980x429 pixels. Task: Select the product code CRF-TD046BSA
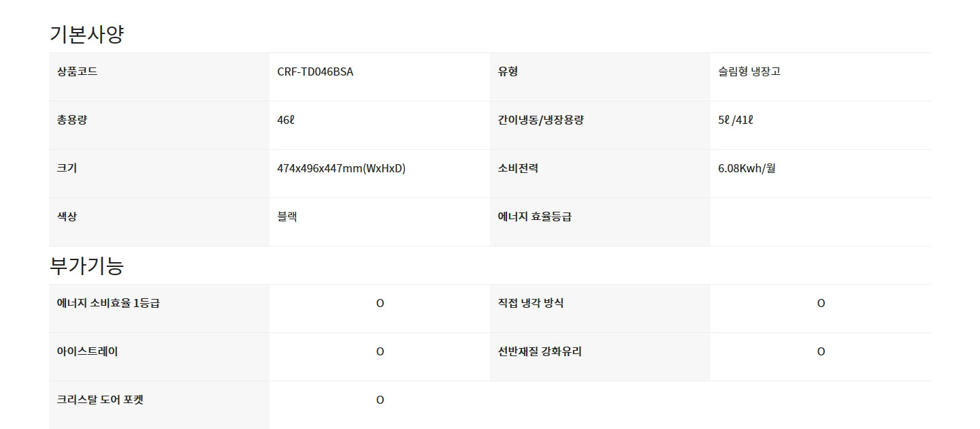[x=315, y=71]
